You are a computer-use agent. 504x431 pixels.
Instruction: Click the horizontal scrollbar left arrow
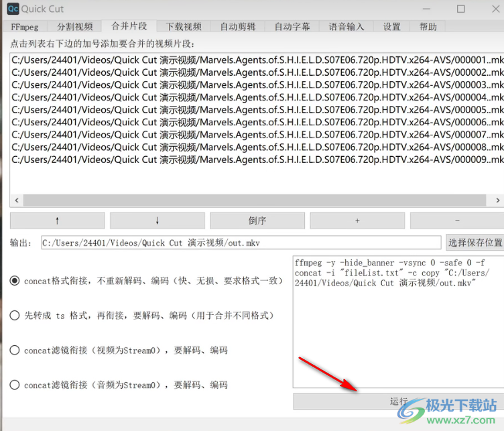17,200
